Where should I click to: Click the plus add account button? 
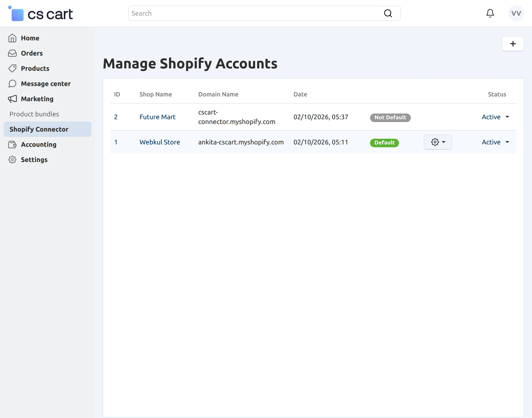(513, 44)
